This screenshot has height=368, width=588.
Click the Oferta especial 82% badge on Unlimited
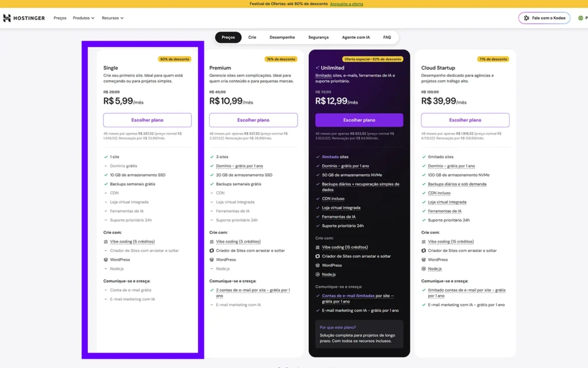373,59
